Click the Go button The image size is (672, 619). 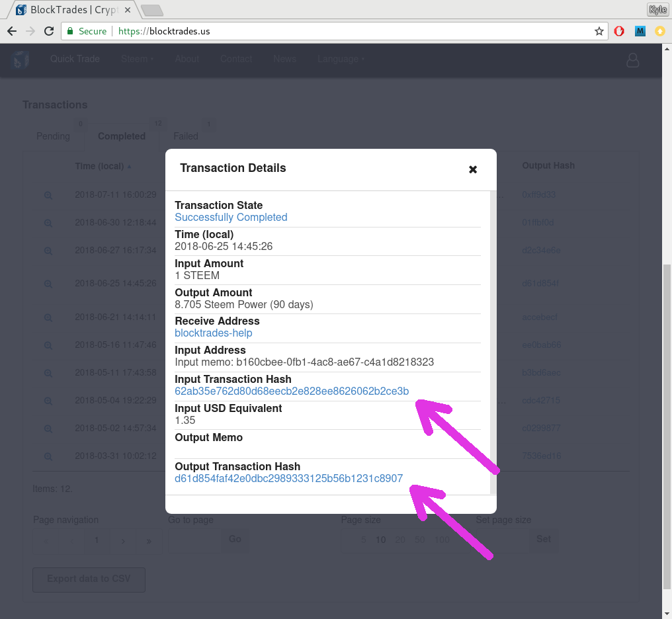click(x=235, y=540)
